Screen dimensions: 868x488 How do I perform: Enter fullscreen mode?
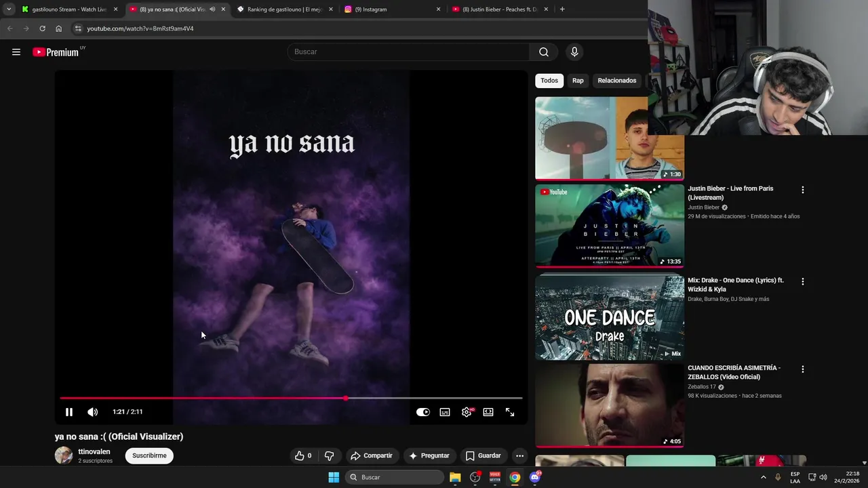pyautogui.click(x=510, y=412)
